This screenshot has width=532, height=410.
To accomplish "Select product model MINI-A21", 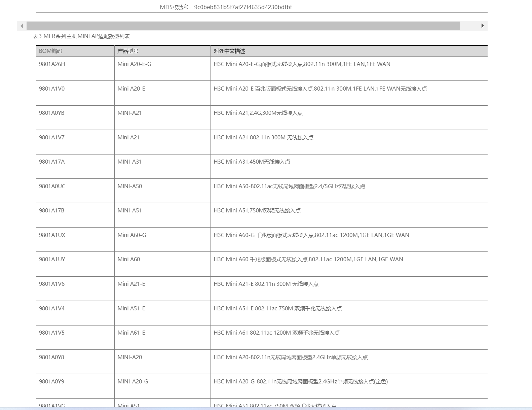I will 129,113.
